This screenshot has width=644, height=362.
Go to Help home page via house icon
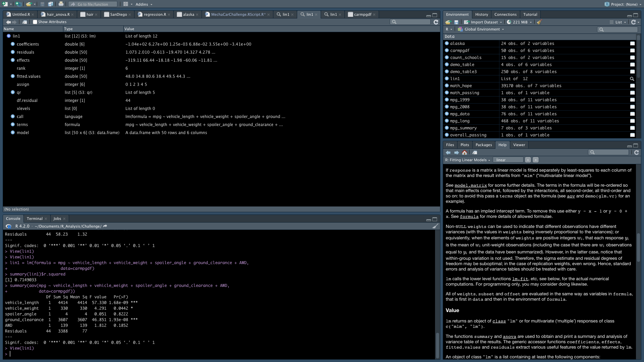coord(465,153)
